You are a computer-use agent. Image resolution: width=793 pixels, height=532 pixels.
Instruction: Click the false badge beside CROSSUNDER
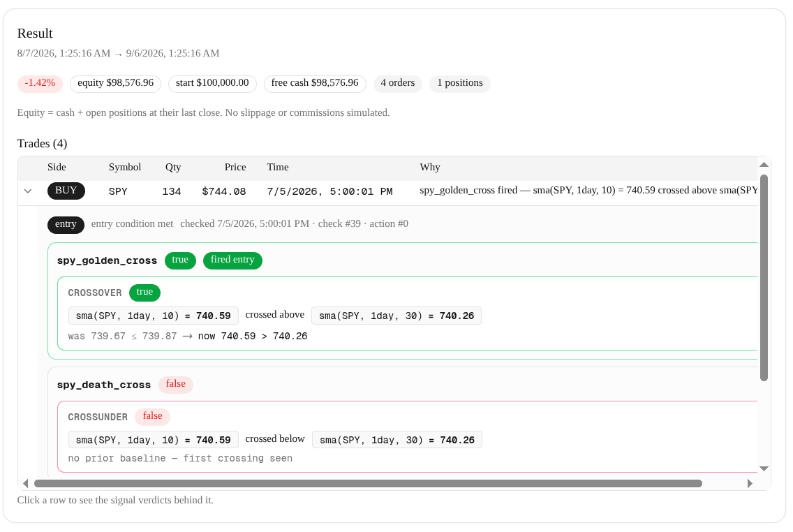[152, 417]
